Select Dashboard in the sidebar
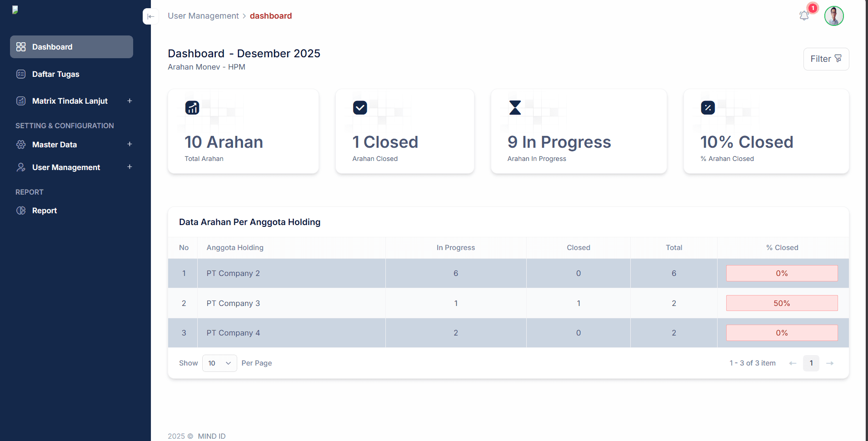 pos(71,47)
